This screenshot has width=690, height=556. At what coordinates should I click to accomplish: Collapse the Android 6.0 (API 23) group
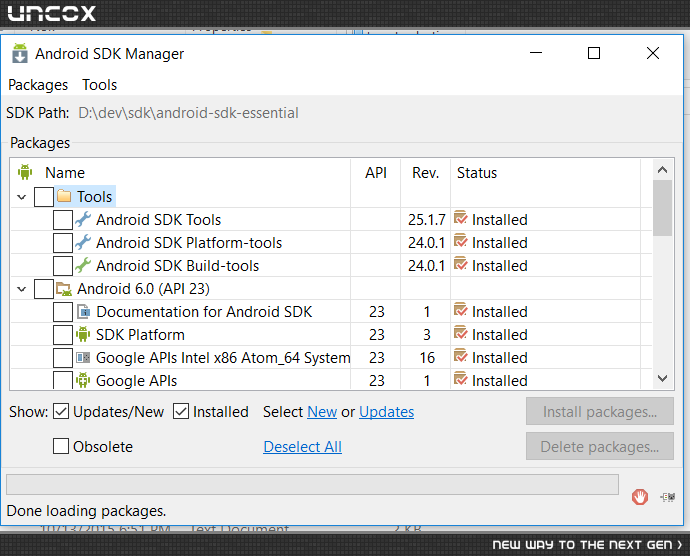(x=22, y=289)
